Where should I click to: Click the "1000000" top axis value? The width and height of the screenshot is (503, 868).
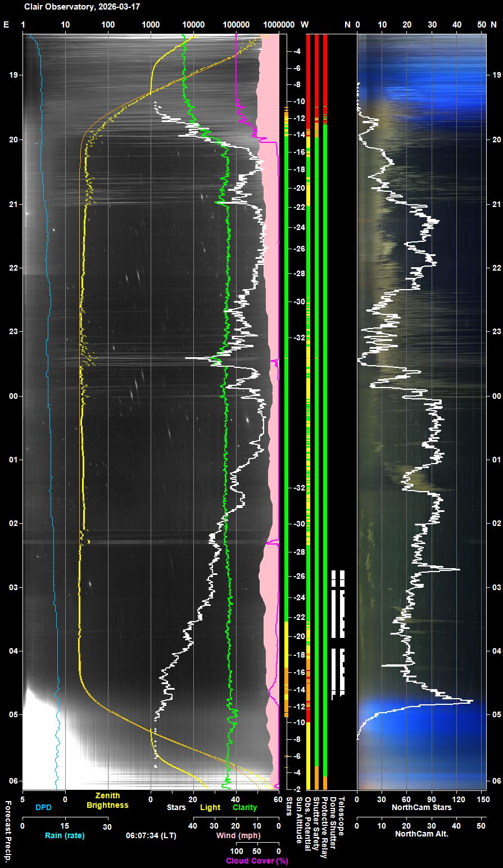tap(279, 25)
